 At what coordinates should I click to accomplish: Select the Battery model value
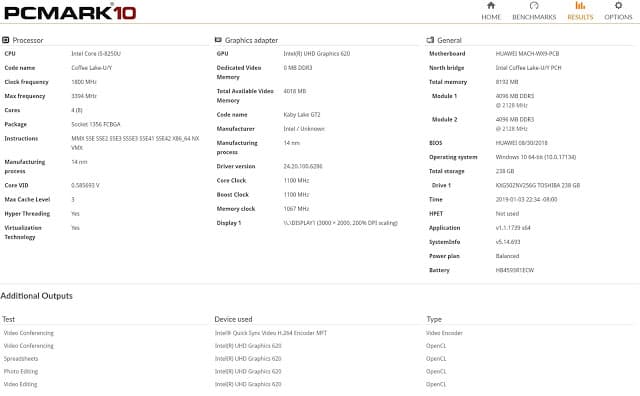(x=515, y=270)
